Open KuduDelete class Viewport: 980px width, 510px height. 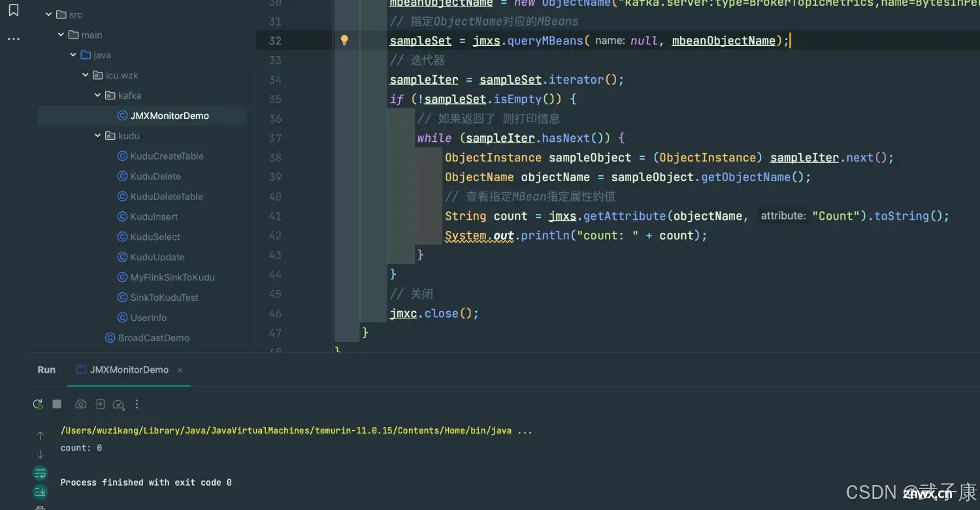coord(155,177)
